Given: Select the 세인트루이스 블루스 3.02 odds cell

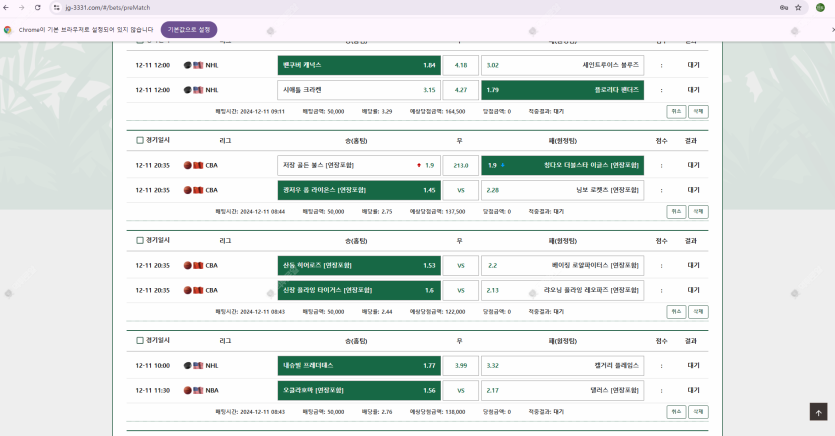Looking at the screenshot, I should [561, 65].
